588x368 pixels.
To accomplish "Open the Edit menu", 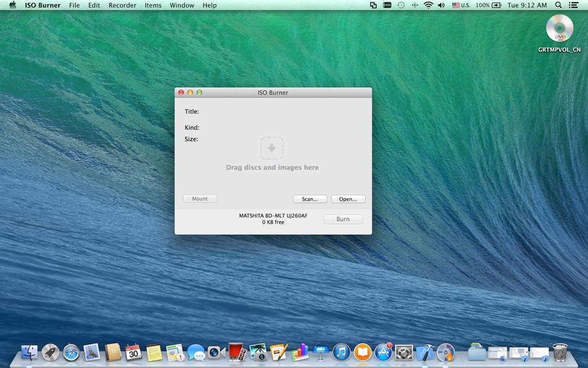I will pos(94,5).
